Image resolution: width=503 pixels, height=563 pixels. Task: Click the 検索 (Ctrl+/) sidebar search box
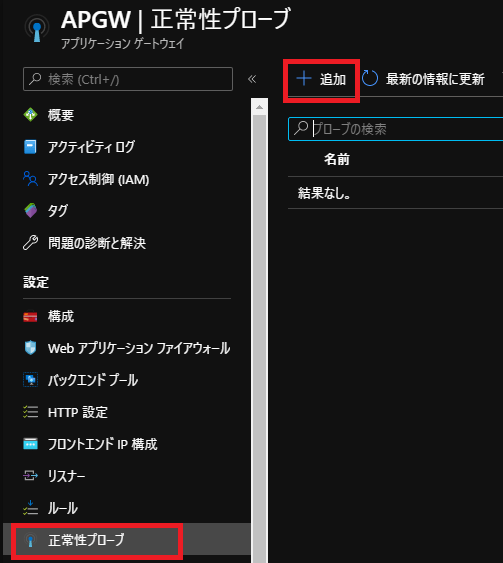pyautogui.click(x=128, y=79)
